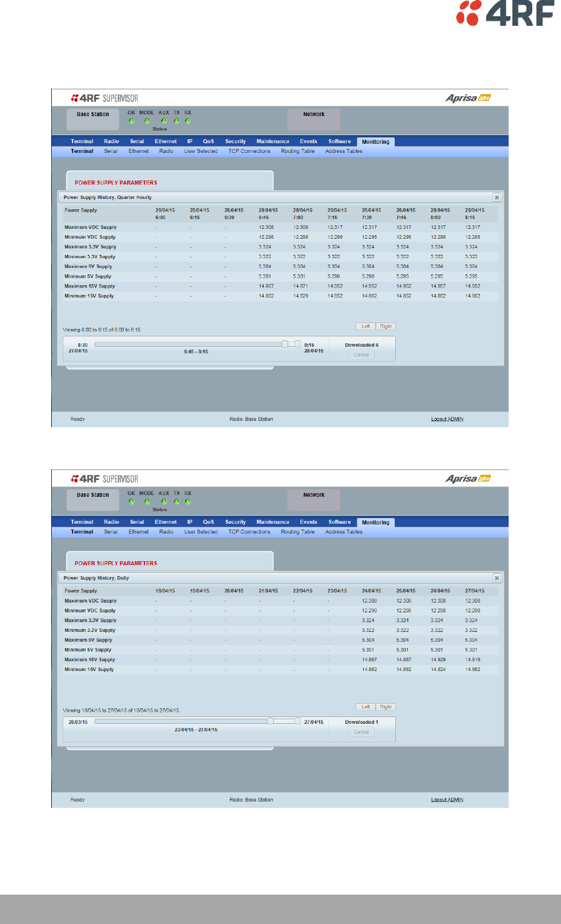Click the MODE status LED in Quarter Hourly screenshot

click(147, 121)
